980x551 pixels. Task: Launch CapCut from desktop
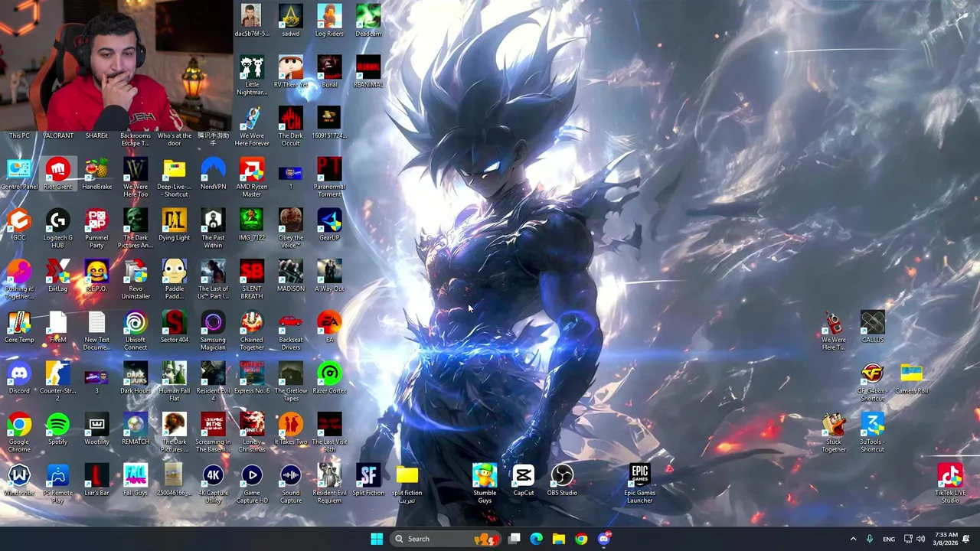[x=524, y=481]
